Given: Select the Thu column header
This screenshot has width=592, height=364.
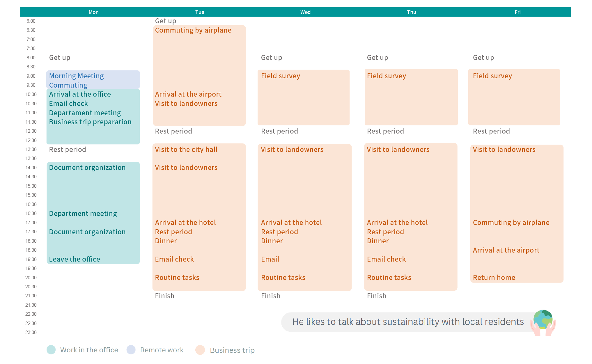Looking at the screenshot, I should (x=412, y=12).
